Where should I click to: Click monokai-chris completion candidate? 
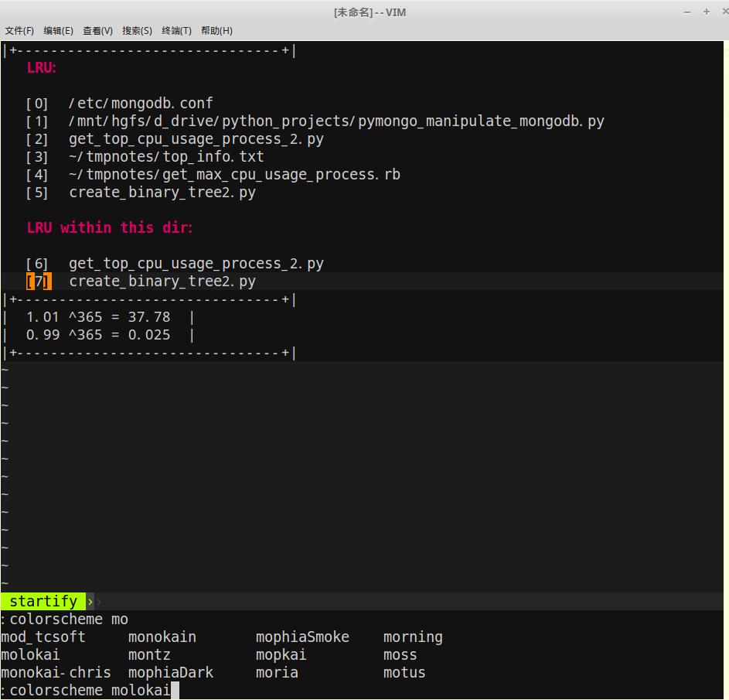click(x=56, y=673)
